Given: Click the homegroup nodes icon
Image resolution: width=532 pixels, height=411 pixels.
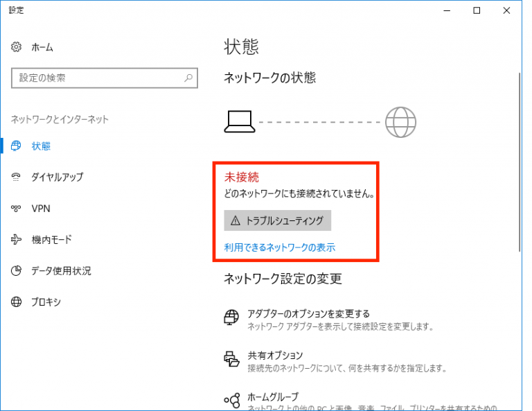Looking at the screenshot, I should (x=232, y=401).
